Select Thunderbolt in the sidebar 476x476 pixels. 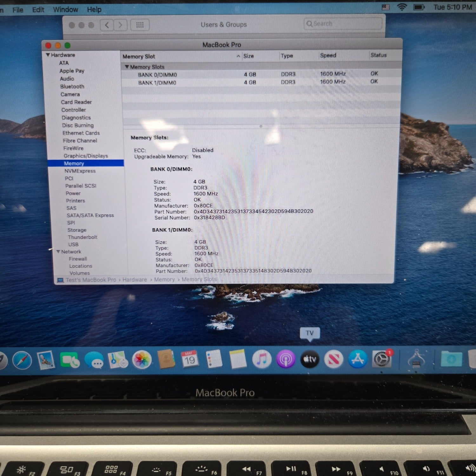[83, 237]
